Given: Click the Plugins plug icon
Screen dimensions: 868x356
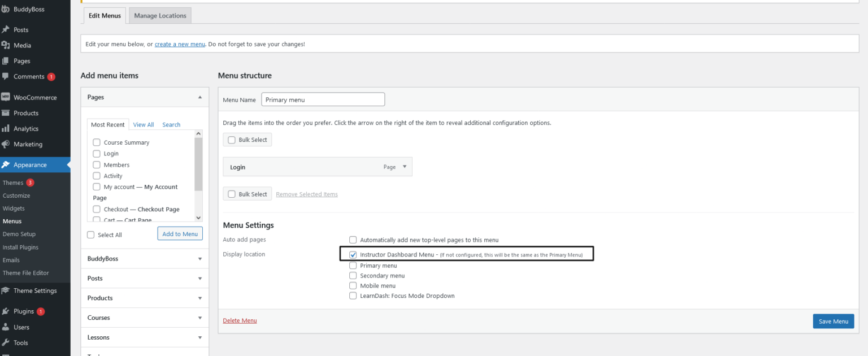Looking at the screenshot, I should click(6, 311).
